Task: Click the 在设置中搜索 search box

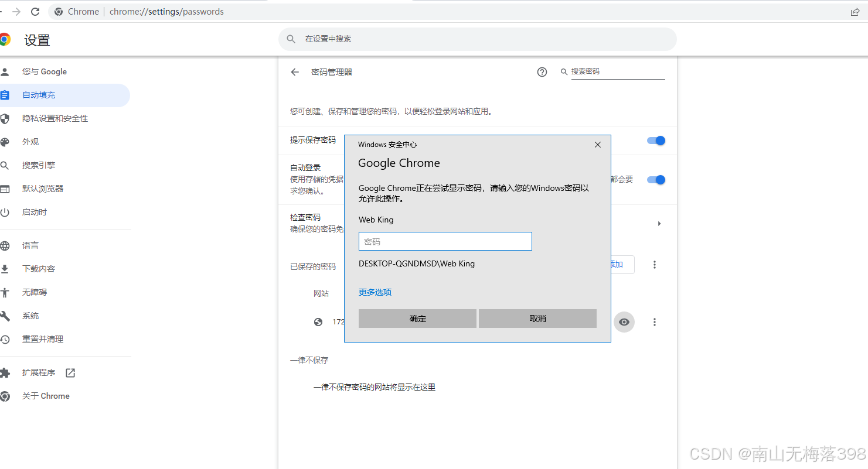Action: point(478,39)
